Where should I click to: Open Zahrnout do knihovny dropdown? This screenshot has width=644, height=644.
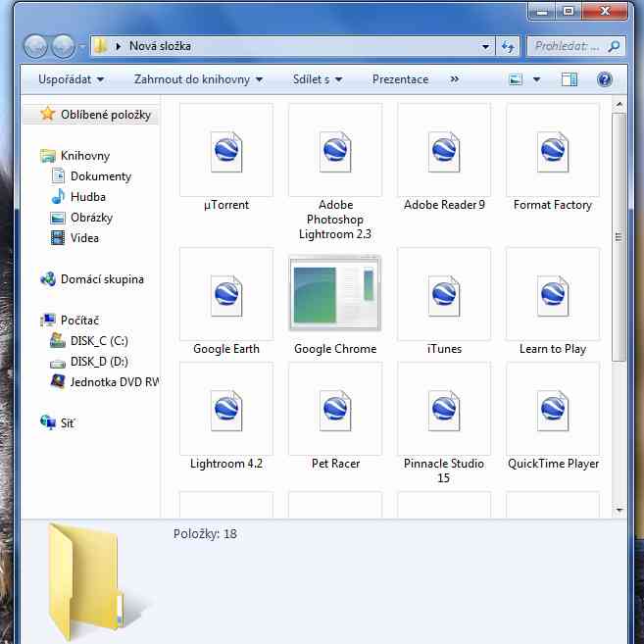pos(198,79)
